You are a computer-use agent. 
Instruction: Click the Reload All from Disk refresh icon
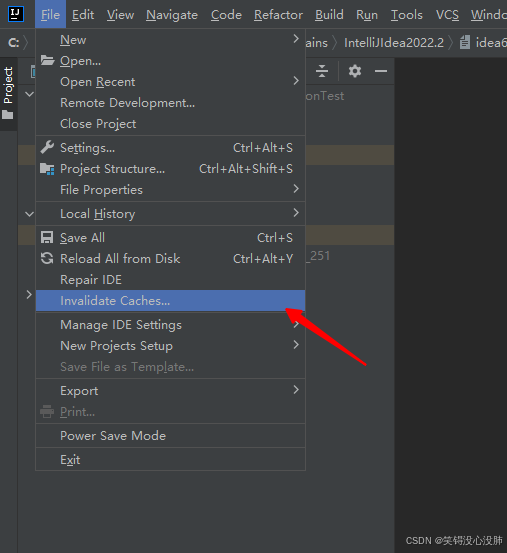[x=47, y=259]
